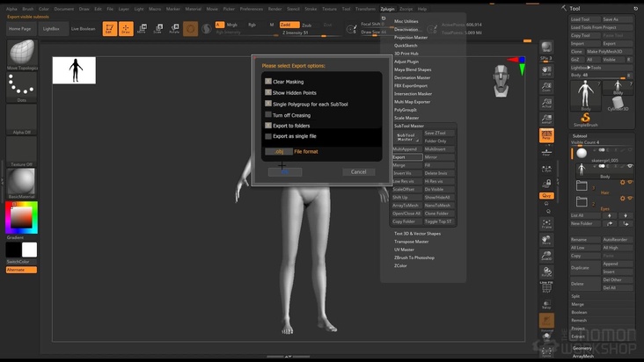Toggle visibility eye of Body subtool

[630, 166]
